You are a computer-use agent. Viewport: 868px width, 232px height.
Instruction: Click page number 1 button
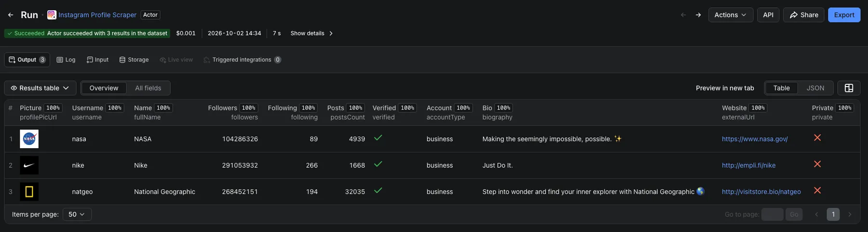tap(833, 214)
